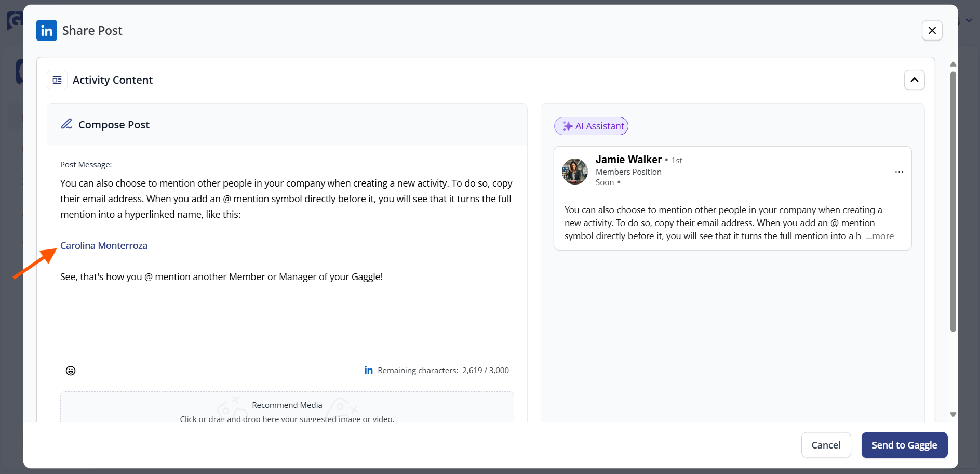This screenshot has height=474, width=980.
Task: Click the Compose Post pencil icon
Action: [x=66, y=124]
